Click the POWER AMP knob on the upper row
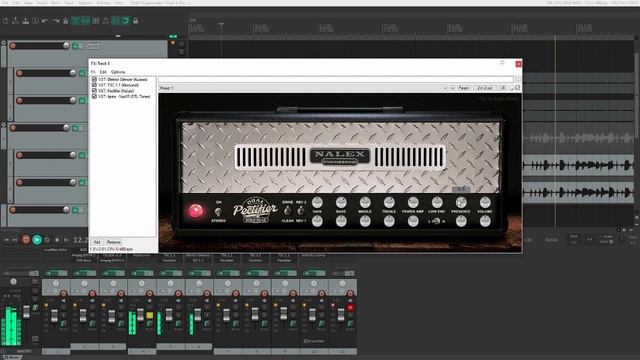 point(413,202)
